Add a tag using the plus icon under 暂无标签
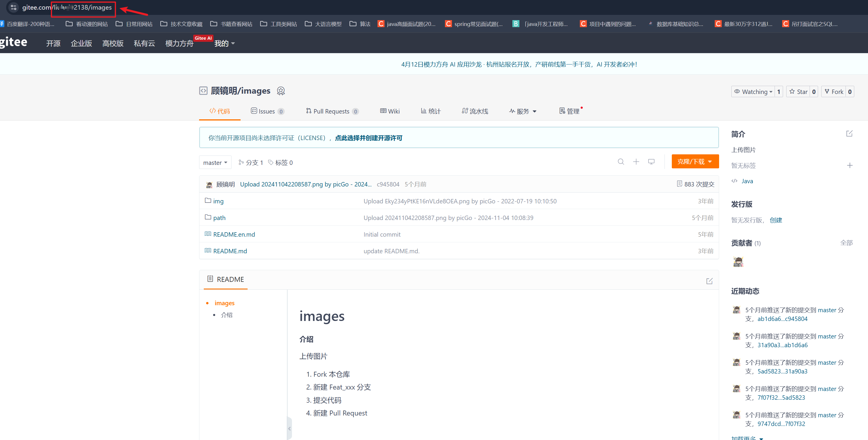This screenshot has width=868, height=440. (x=850, y=165)
